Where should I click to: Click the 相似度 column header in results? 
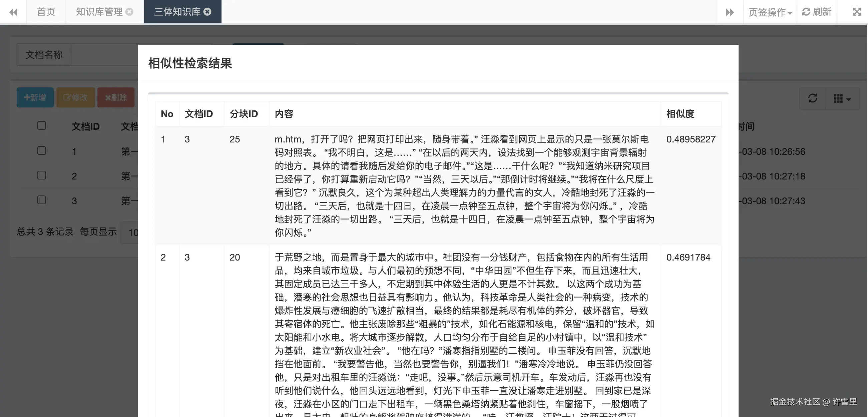680,114
